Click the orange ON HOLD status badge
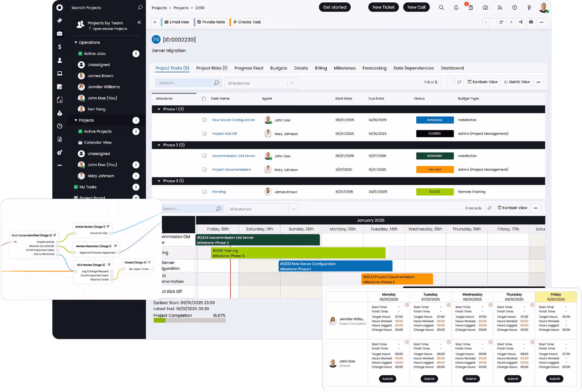 pos(435,169)
